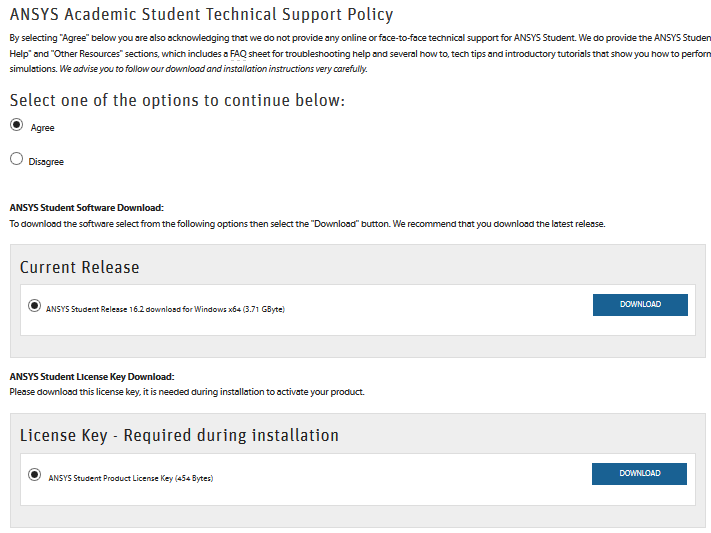Select ANSYS Student Release 16.2 radio button

click(35, 305)
